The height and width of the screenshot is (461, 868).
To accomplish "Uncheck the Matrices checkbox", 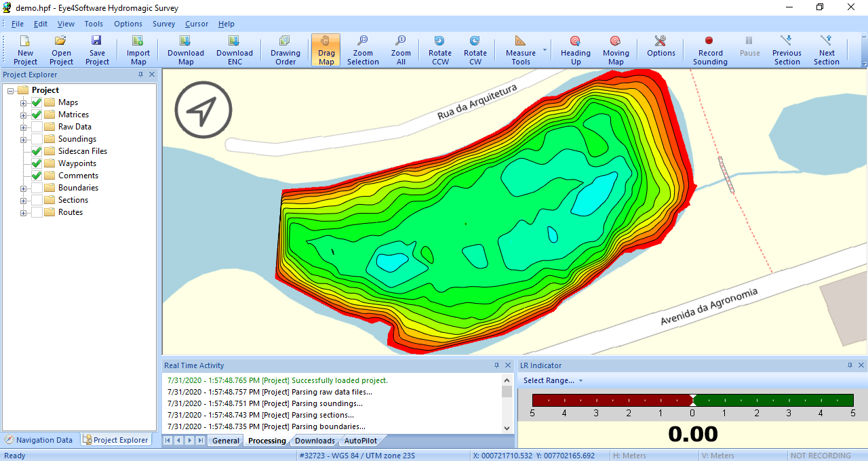I will (37, 115).
